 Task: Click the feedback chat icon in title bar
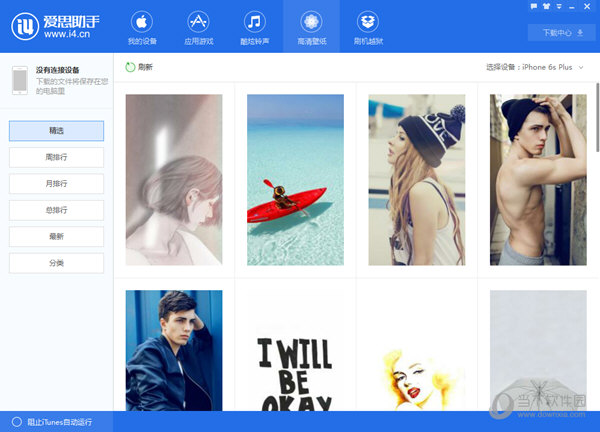[x=534, y=6]
